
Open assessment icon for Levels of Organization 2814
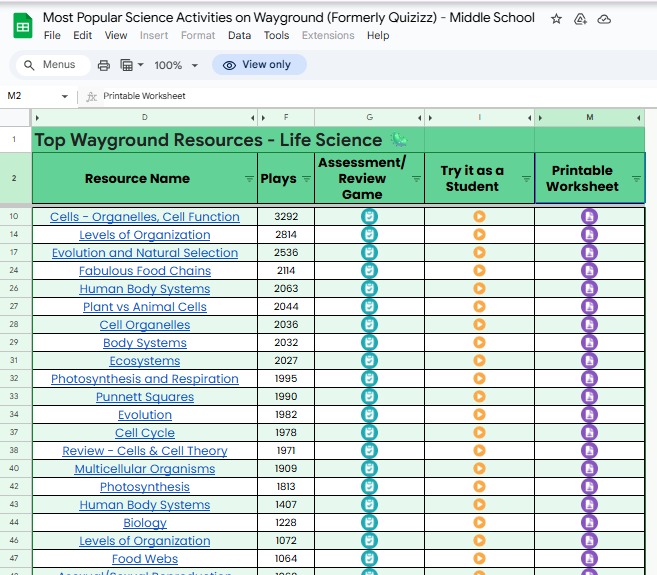pos(369,235)
